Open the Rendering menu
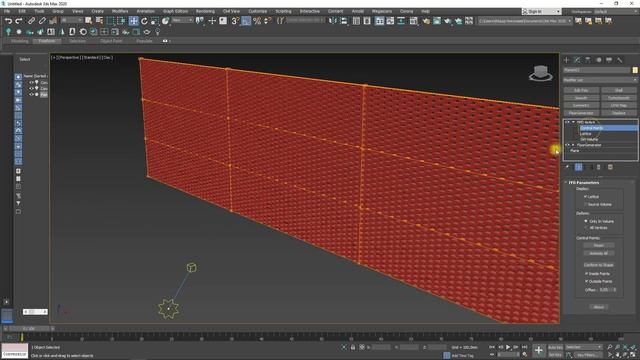The height and width of the screenshot is (360, 640). tap(205, 11)
